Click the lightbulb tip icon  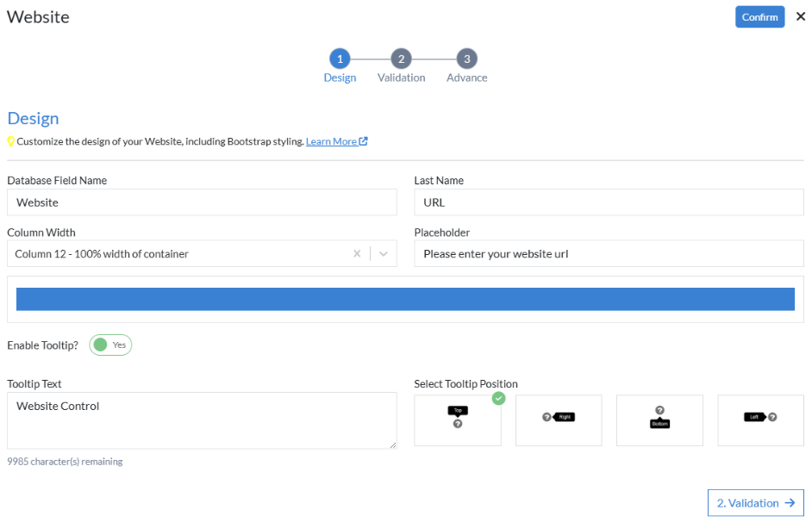(x=11, y=141)
